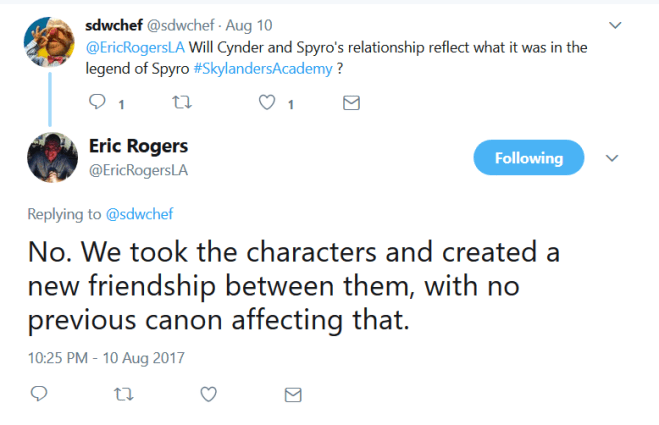Open @EricRogersLA mention in sdwchef's tweet

click(135, 47)
